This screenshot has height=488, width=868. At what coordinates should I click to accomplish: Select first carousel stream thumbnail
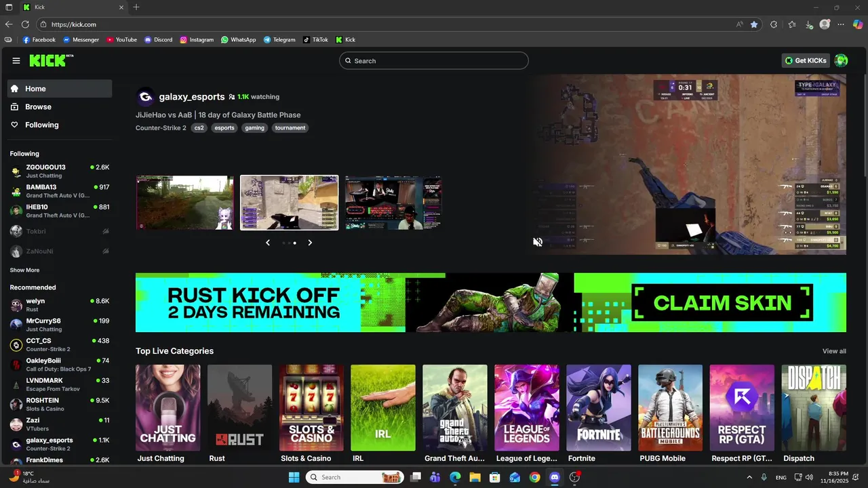click(184, 203)
